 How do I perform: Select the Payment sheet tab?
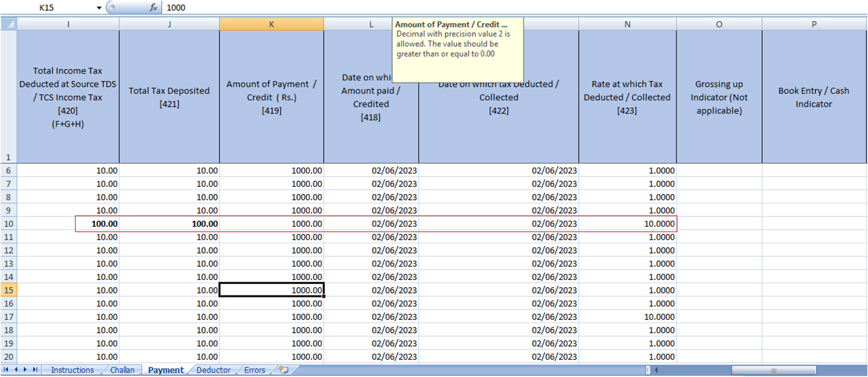(165, 369)
